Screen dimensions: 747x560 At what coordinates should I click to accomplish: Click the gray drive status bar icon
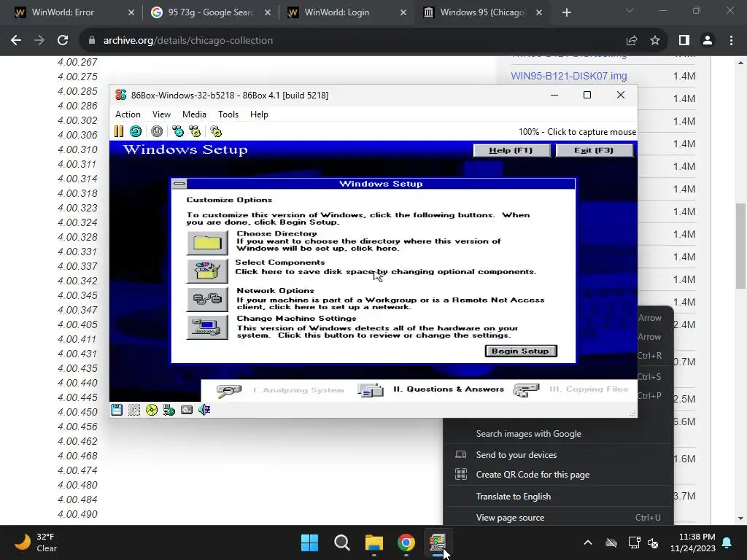click(x=187, y=410)
